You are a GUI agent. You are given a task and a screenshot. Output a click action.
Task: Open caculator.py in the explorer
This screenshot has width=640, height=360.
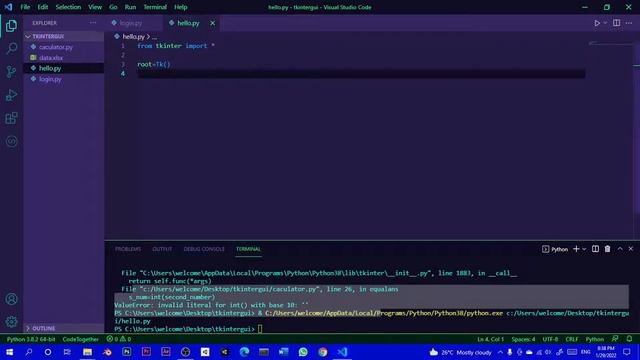point(56,47)
